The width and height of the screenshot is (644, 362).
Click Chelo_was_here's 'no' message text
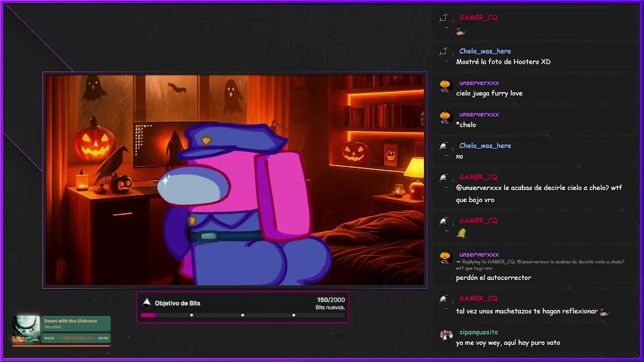pos(459,156)
